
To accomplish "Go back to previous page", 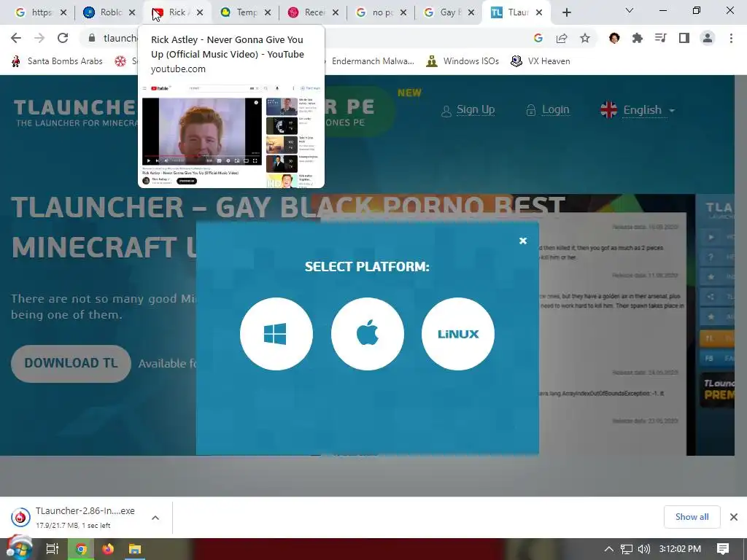I will click(x=16, y=38).
